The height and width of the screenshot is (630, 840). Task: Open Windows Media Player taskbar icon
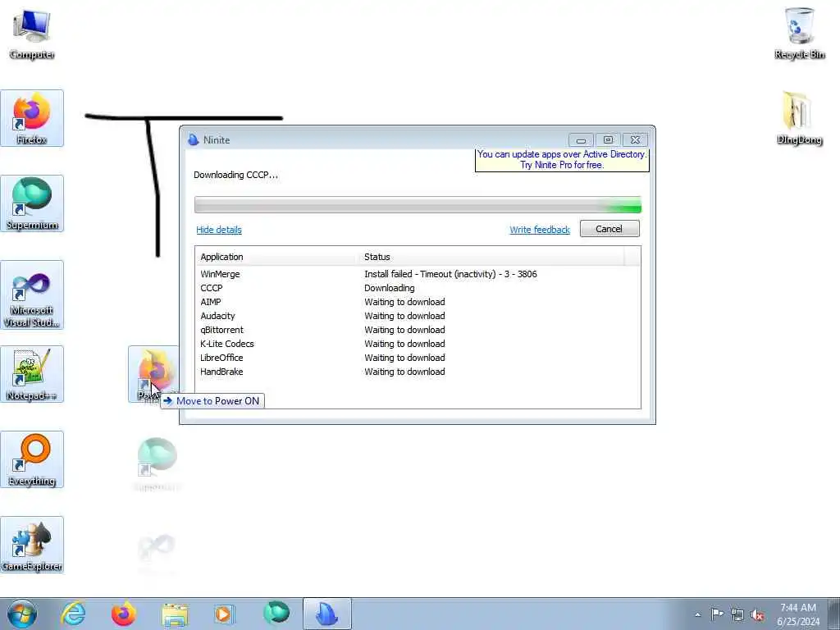pos(224,614)
